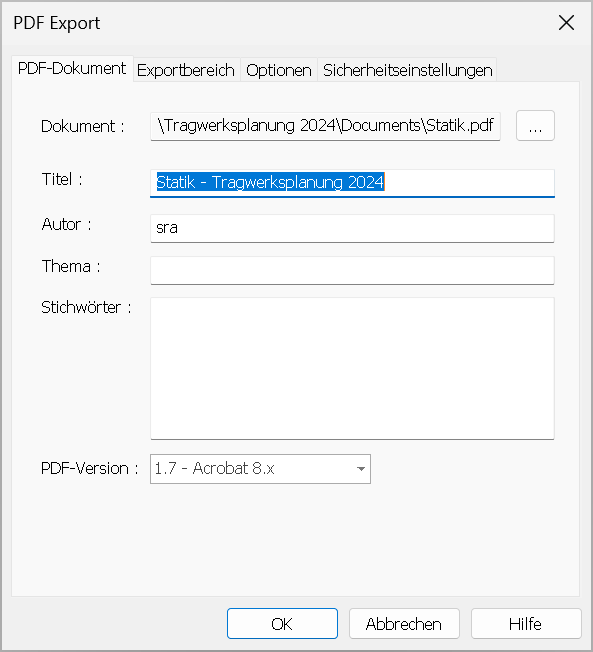Close the PDF Export dialog
Viewport: 593px width, 652px height.
tap(566, 23)
